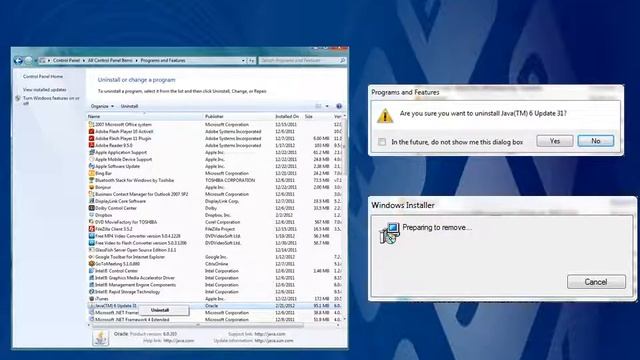Image resolution: width=640 pixels, height=360 pixels.
Task: Click the shield icon beside Turn Windows features
Action: [x=18, y=98]
